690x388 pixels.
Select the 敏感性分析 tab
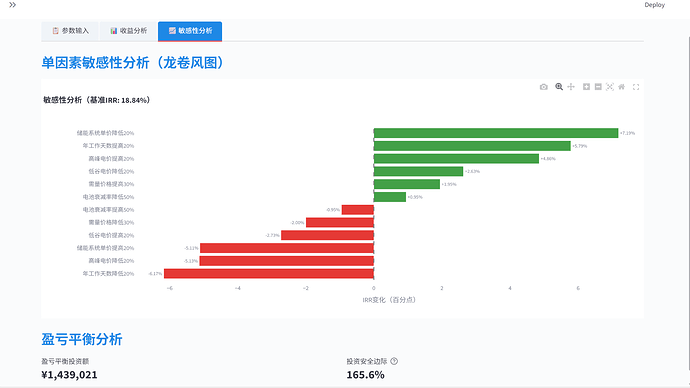click(190, 31)
